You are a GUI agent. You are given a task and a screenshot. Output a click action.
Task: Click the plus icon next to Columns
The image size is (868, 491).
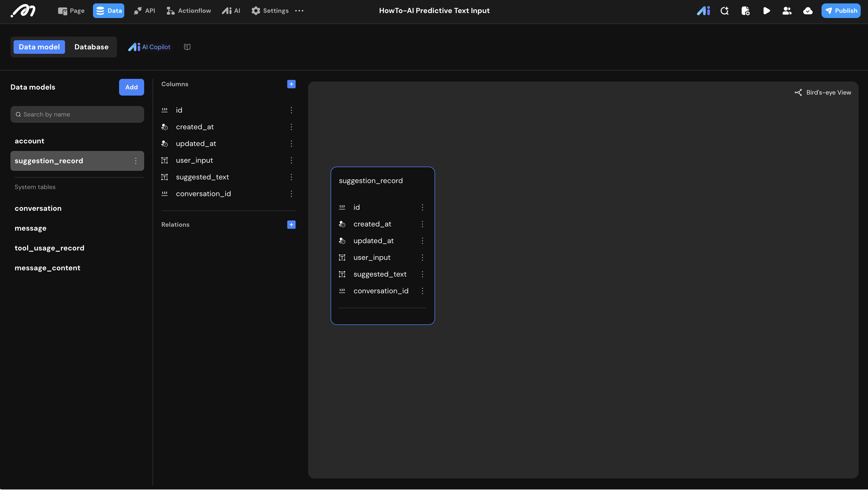(291, 84)
